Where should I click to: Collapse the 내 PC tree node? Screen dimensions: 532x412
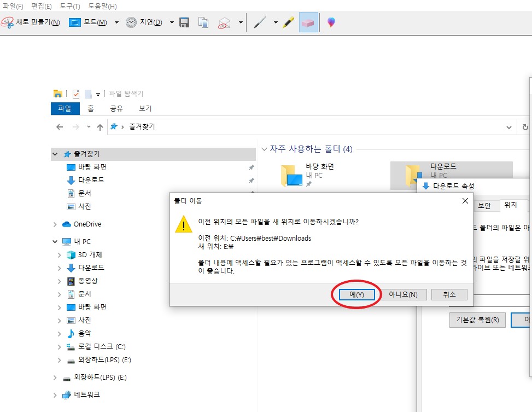click(x=55, y=241)
